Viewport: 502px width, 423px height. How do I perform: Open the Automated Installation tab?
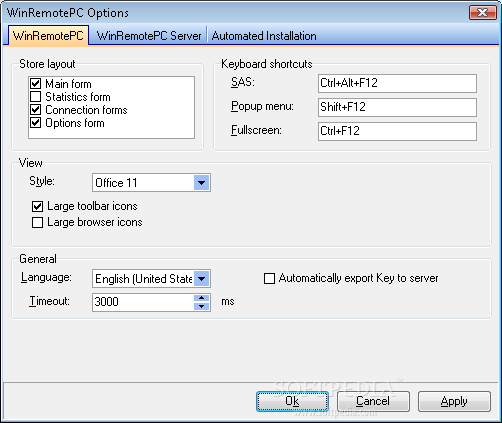[264, 36]
